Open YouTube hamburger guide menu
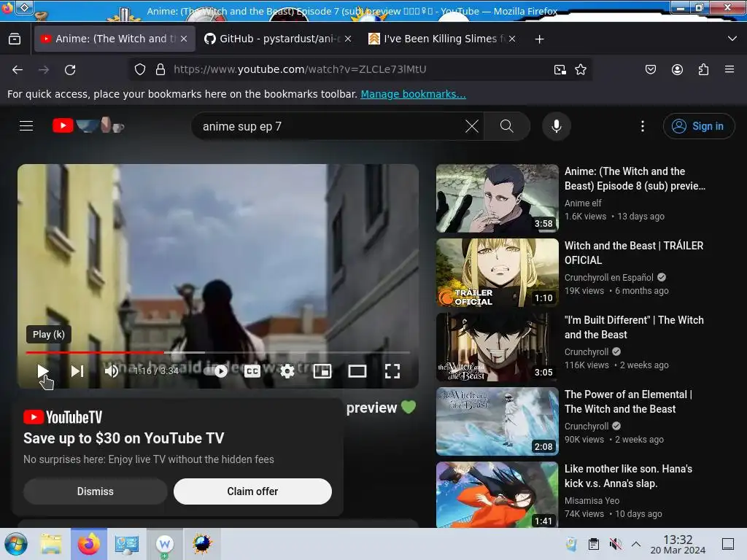 click(x=26, y=125)
